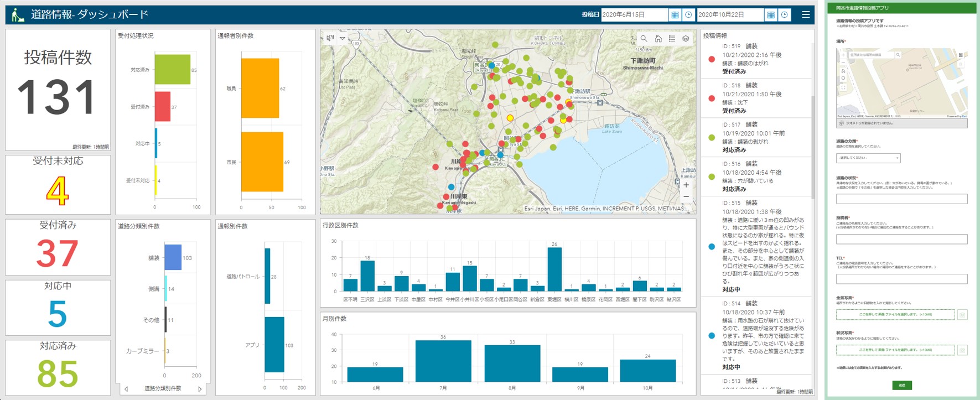Go to next chart with right arrow
Screen dimensions: 980x400
point(200,389)
